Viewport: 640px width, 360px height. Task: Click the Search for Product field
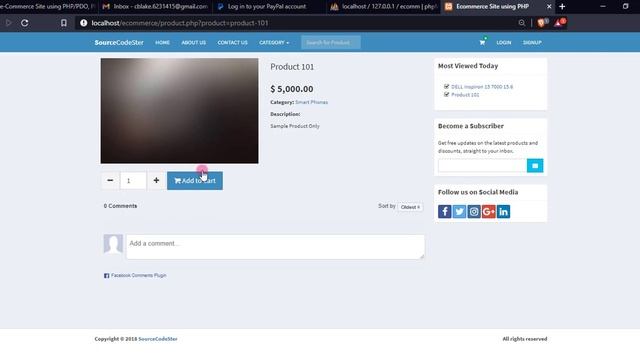(x=331, y=42)
